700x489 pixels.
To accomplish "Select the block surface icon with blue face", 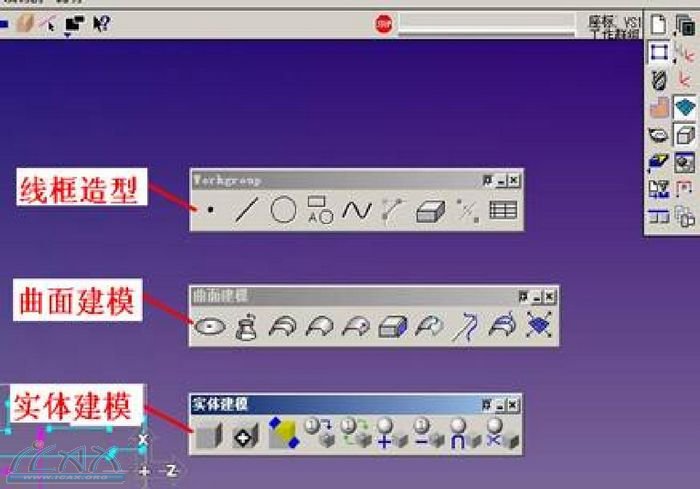I will coord(393,326).
